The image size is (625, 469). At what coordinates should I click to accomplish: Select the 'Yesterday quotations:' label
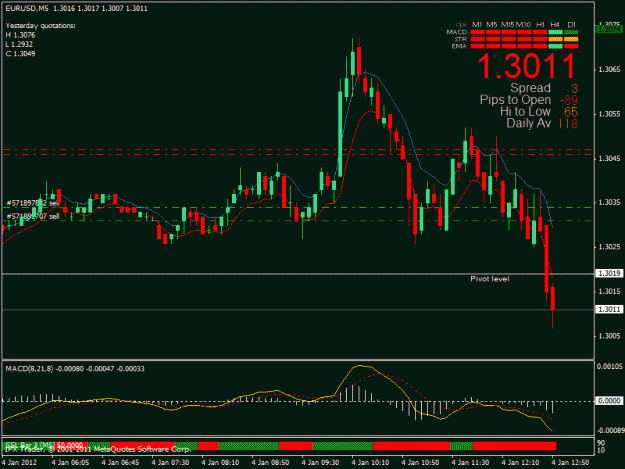[x=40, y=26]
